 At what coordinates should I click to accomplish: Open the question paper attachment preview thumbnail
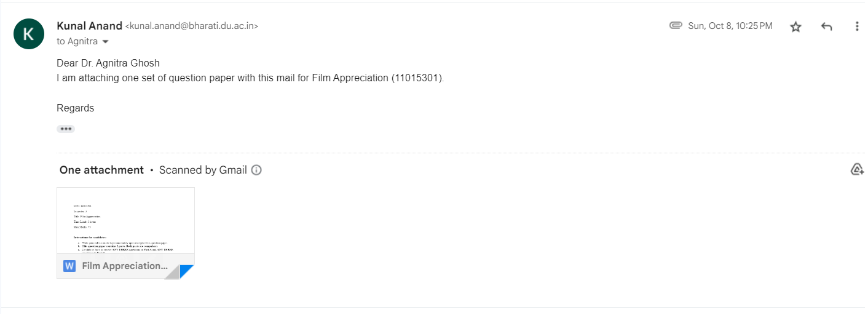(x=125, y=220)
